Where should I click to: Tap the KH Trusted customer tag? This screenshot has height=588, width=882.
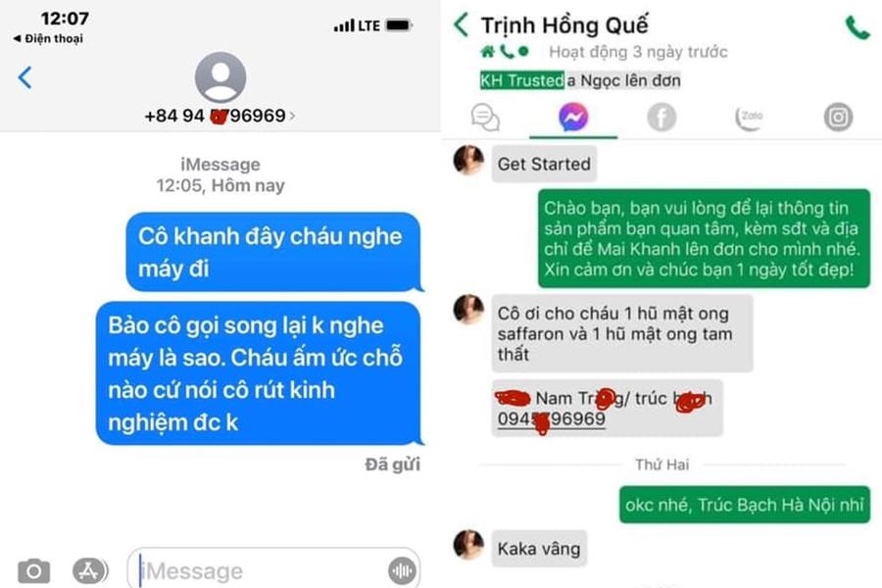(x=521, y=80)
